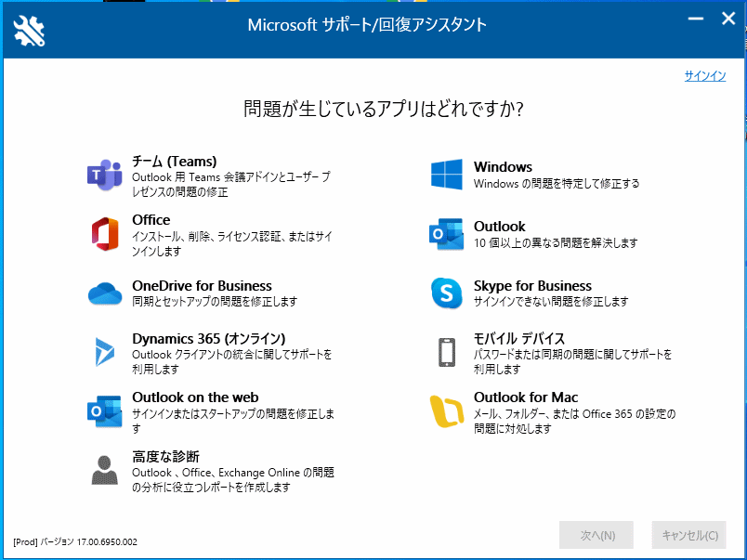Click description Outlook クライアントの統合に関して
Viewport: 747px width, 560px height.
click(232, 361)
